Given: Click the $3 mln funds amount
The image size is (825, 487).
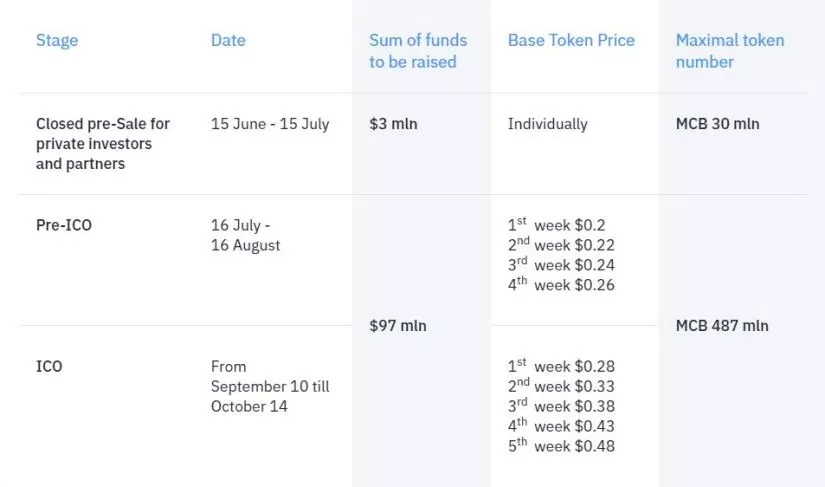Looking at the screenshot, I should click(393, 125).
